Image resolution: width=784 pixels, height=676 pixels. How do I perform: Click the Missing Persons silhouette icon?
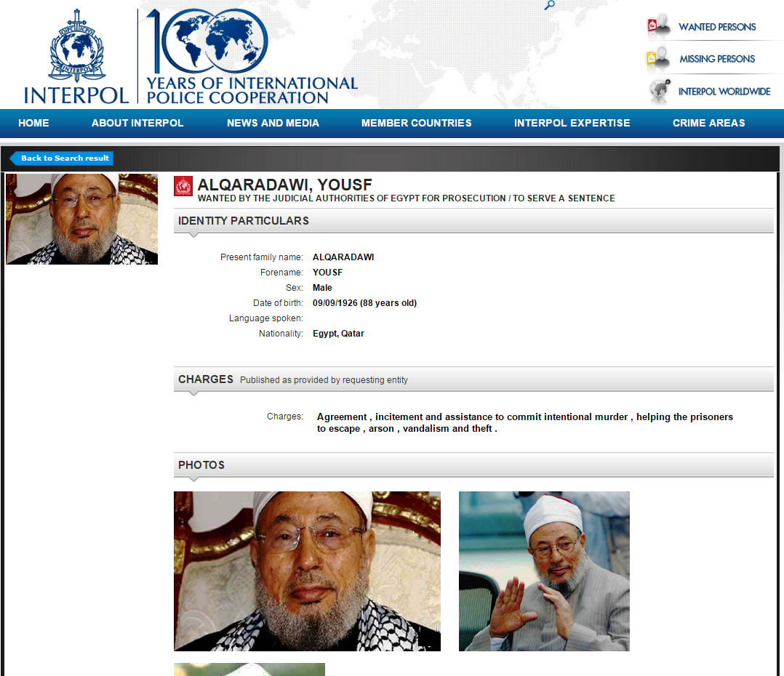click(x=658, y=59)
